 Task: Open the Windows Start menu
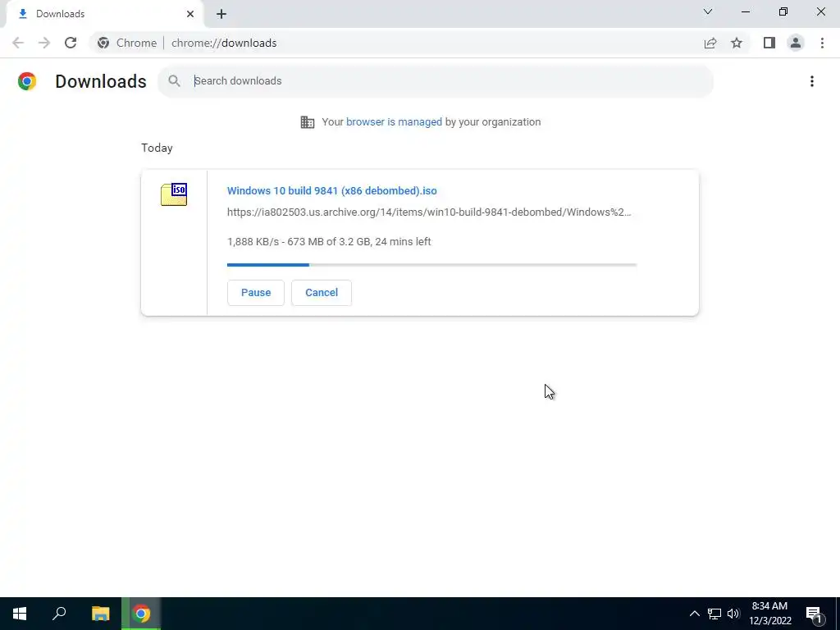[20, 614]
